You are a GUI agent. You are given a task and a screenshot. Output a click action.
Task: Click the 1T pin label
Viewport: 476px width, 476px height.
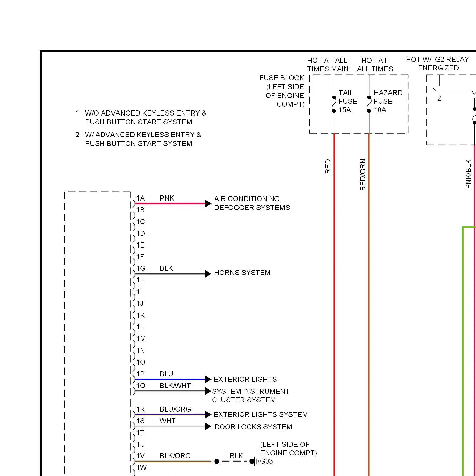pos(140,433)
